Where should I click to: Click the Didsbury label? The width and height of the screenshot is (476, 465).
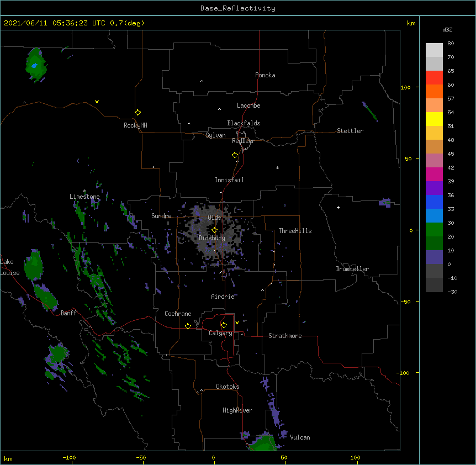pos(211,238)
